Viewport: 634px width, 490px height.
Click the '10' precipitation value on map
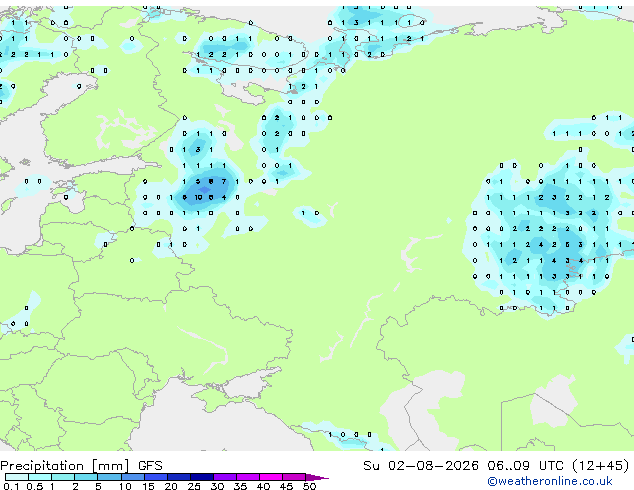click(198, 198)
